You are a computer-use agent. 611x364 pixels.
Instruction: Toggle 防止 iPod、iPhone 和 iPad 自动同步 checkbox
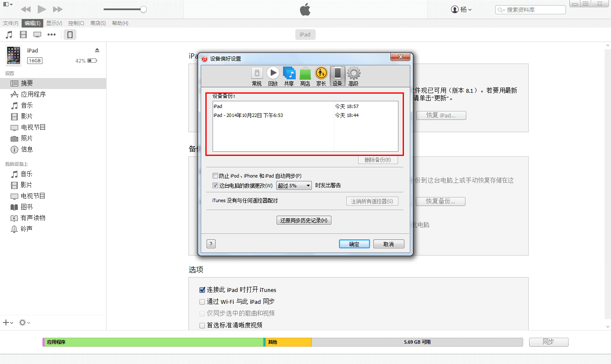pyautogui.click(x=215, y=176)
